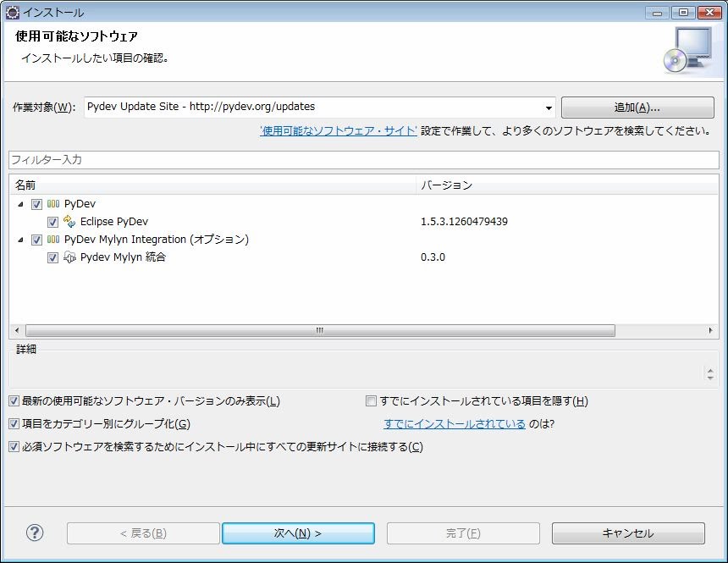Collapse the PyDev tree category
This screenshot has width=728, height=563.
click(20, 204)
